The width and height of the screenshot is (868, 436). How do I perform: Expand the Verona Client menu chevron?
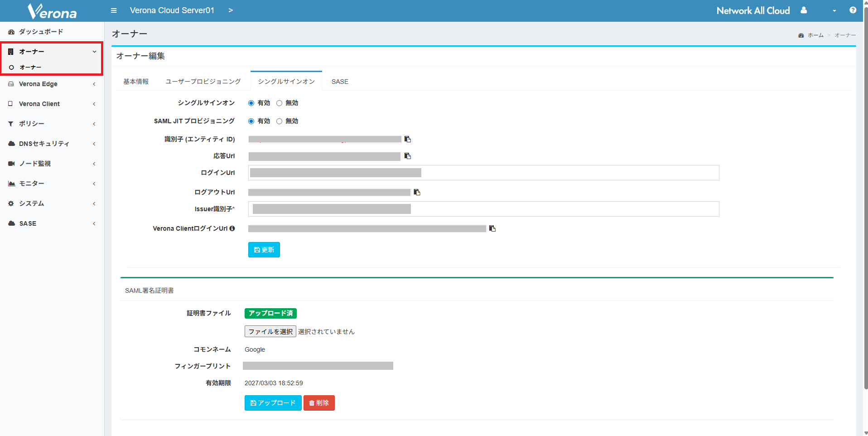94,104
